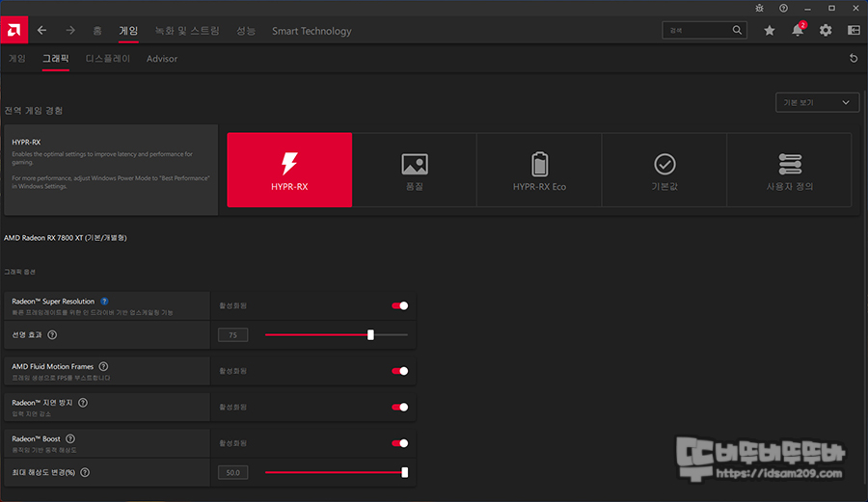
Task: Toggle Radeon 지연 방지 switch
Action: (399, 407)
